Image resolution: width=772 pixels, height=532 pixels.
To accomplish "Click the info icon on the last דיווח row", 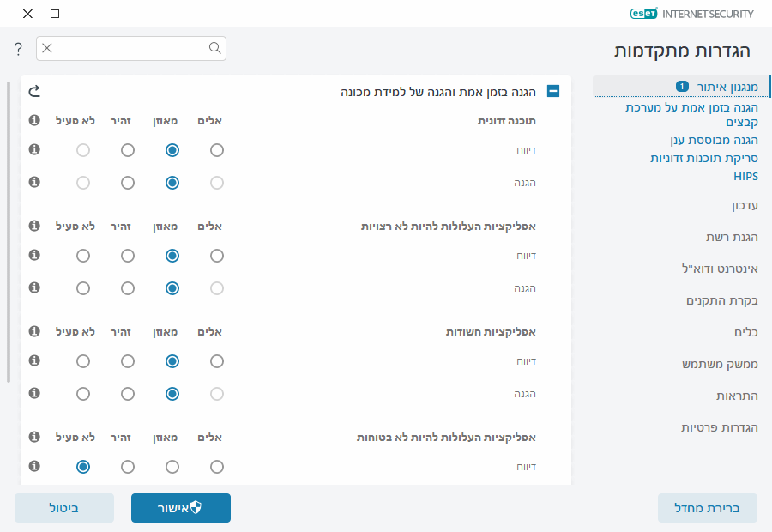I will [34, 466].
